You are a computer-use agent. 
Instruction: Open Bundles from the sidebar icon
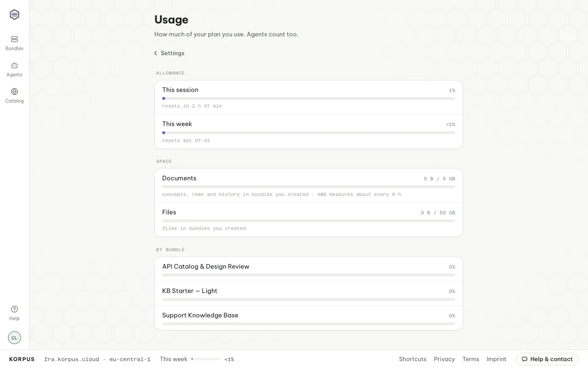tap(14, 39)
